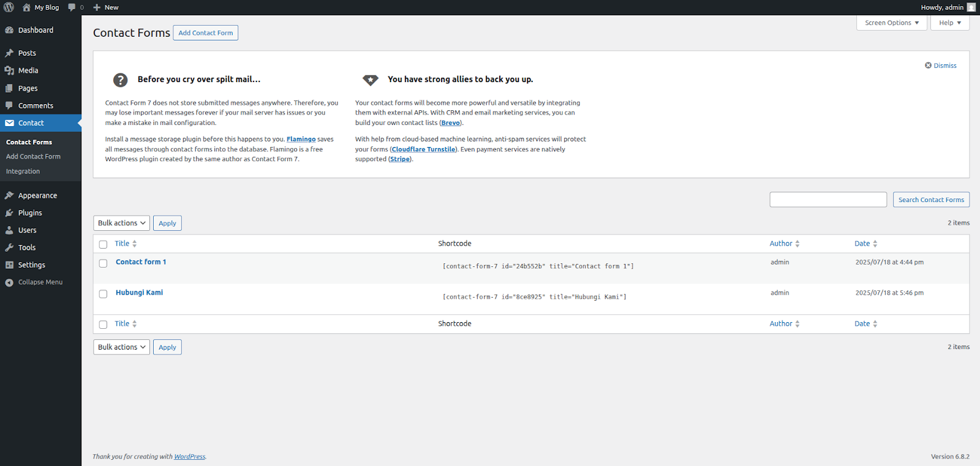The image size is (980, 466).
Task: Dismiss the welcome notice panel
Action: click(941, 66)
